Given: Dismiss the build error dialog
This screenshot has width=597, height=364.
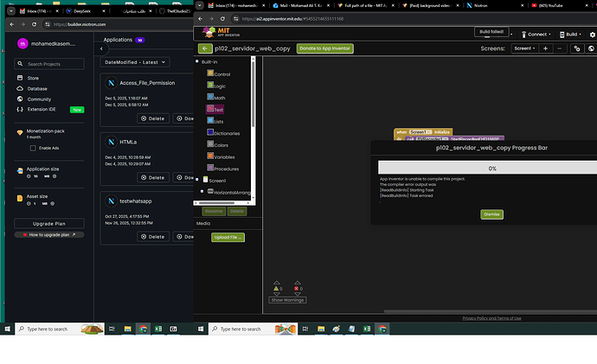Looking at the screenshot, I should [x=491, y=214].
